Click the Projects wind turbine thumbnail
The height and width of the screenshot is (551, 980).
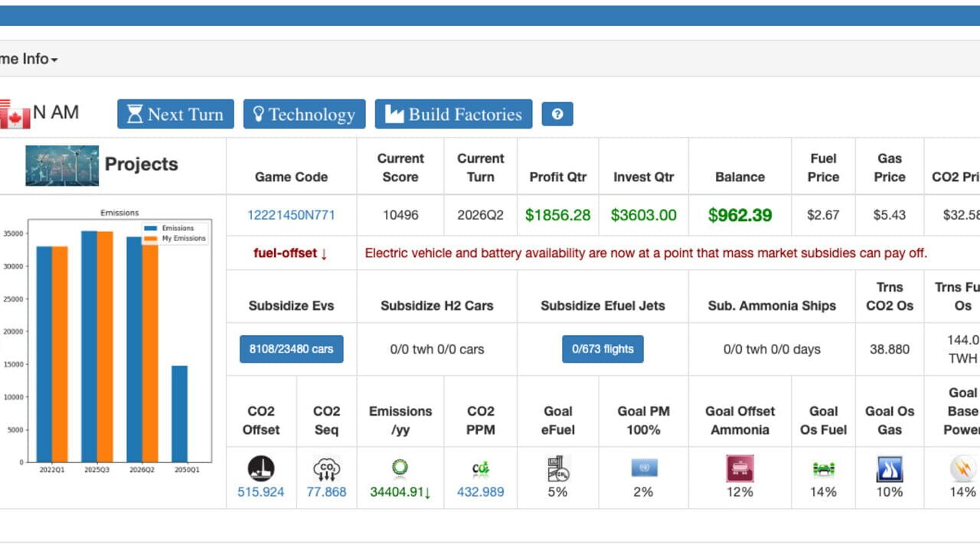click(x=62, y=165)
